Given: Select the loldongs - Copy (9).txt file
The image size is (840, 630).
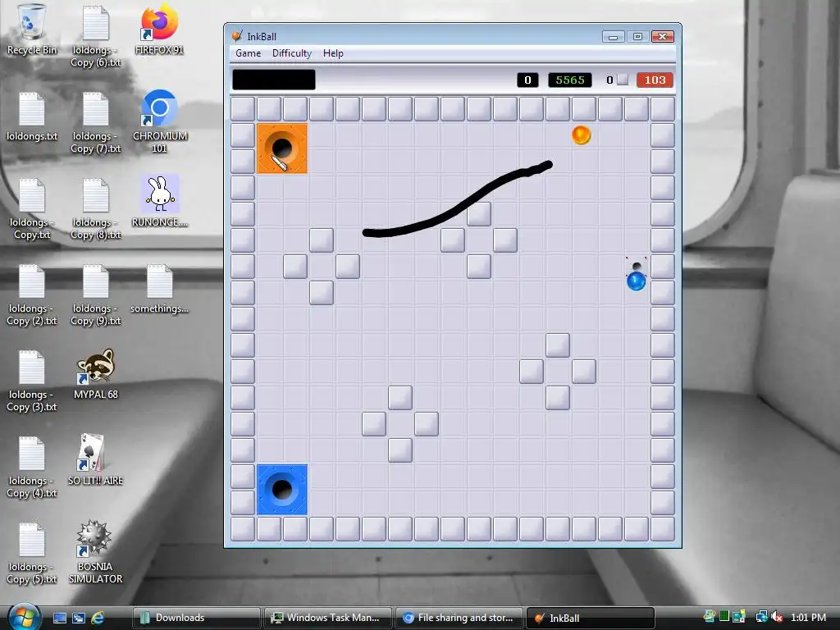Looking at the screenshot, I should (x=96, y=294).
